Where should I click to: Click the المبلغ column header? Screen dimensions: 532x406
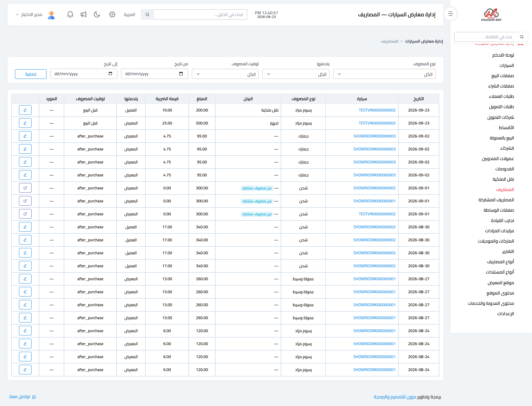point(202,99)
